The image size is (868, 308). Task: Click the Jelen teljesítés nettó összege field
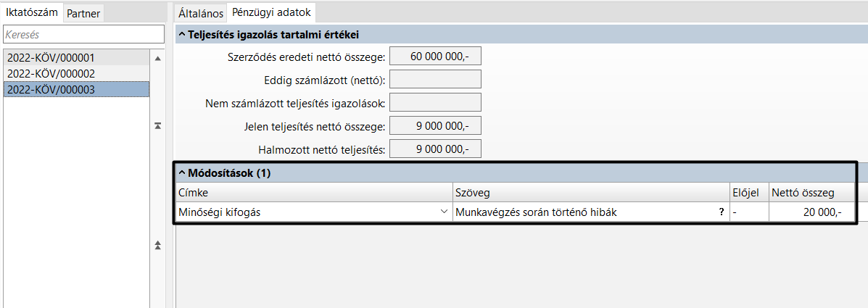435,126
